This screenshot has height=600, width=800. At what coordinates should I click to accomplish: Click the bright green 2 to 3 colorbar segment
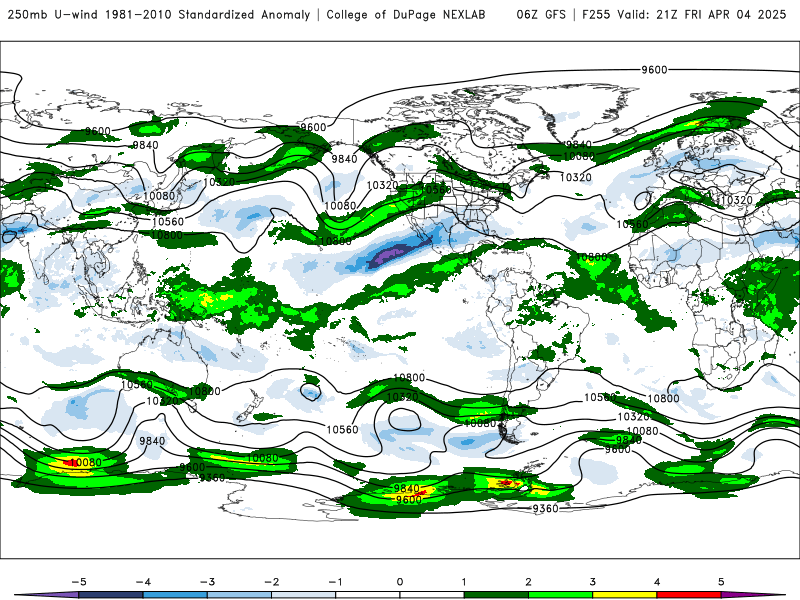[x=560, y=595]
